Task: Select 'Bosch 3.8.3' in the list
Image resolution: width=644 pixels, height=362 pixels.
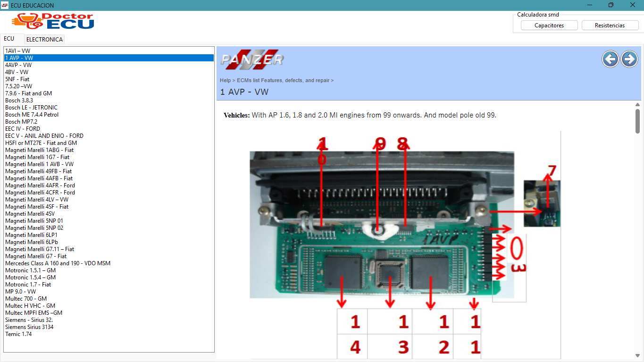Action: click(x=109, y=100)
